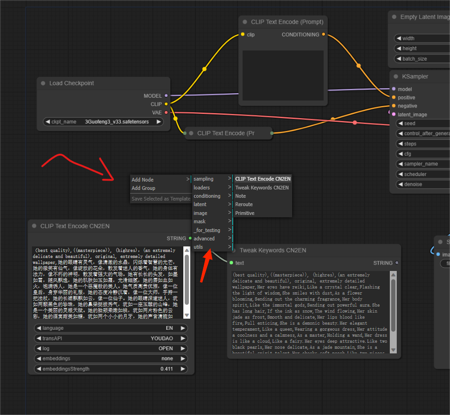This screenshot has width=450, height=415.
Task: Click Save Selected as Template menu entry
Action: (x=160, y=199)
